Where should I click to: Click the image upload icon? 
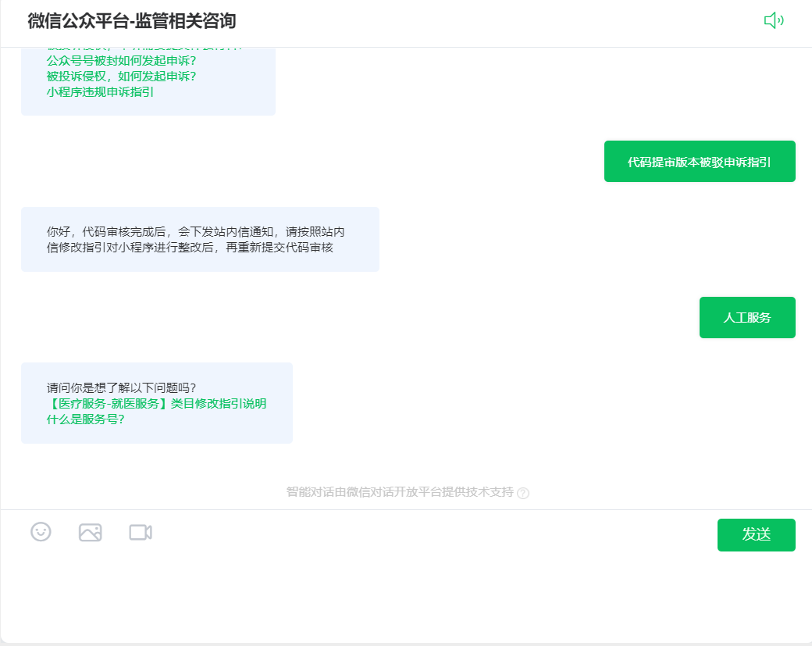coord(90,532)
